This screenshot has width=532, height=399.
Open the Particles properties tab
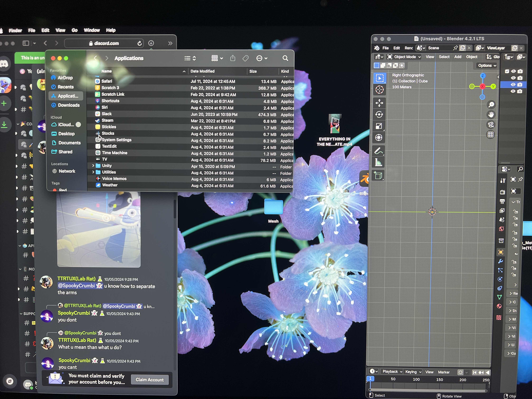pos(500,270)
